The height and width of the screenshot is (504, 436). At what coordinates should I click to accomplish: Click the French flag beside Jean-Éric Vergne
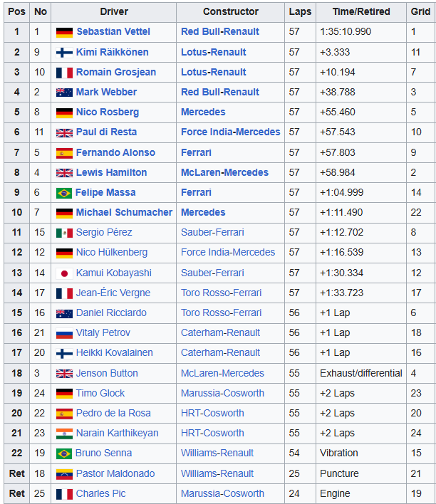coord(64,293)
